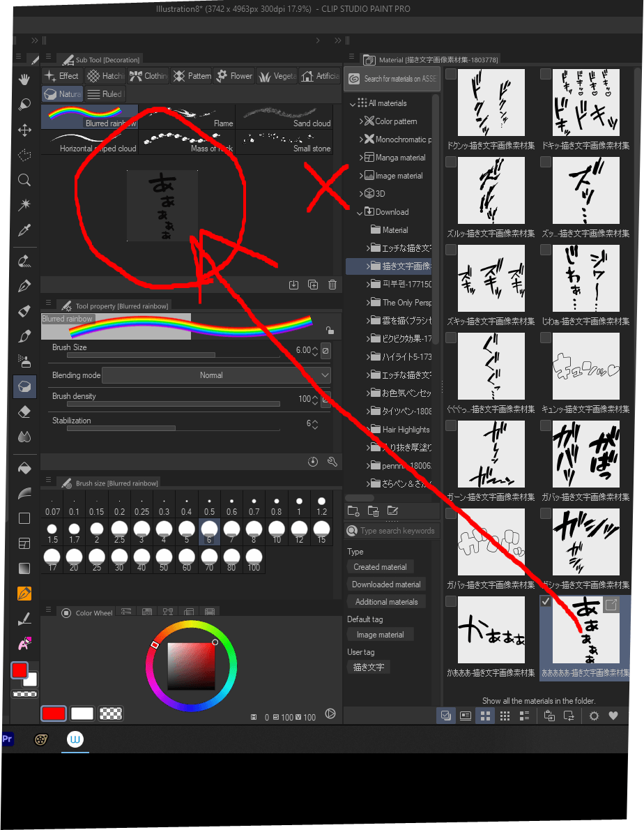The height and width of the screenshot is (830, 644).
Task: Expand the Manga material folder
Action: click(x=361, y=157)
